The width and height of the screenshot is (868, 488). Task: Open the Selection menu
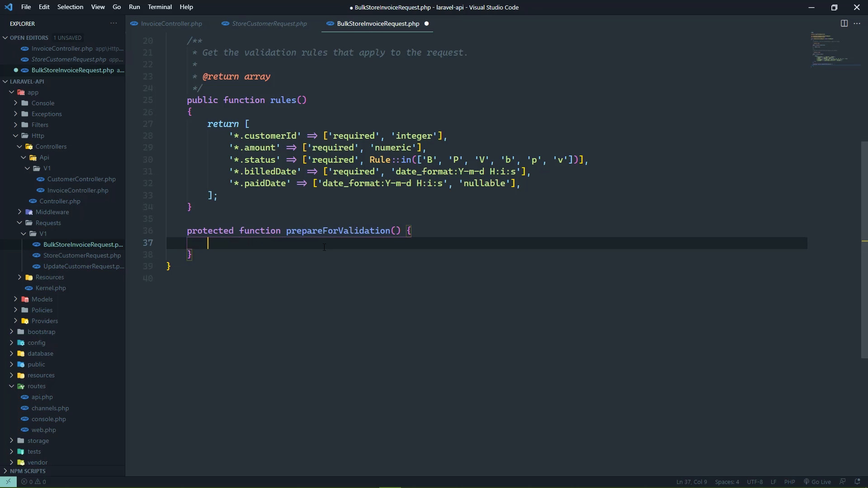point(70,7)
